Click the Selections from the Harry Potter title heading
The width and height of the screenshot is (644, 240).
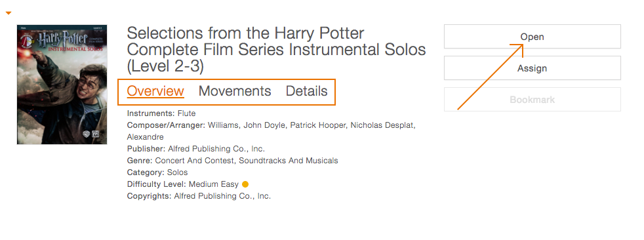(x=276, y=49)
